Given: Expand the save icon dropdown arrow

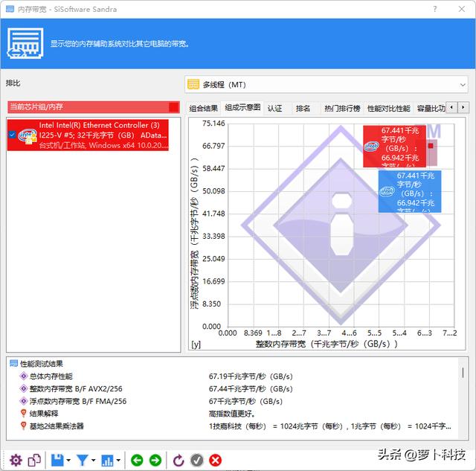Looking at the screenshot, I should pos(68,461).
